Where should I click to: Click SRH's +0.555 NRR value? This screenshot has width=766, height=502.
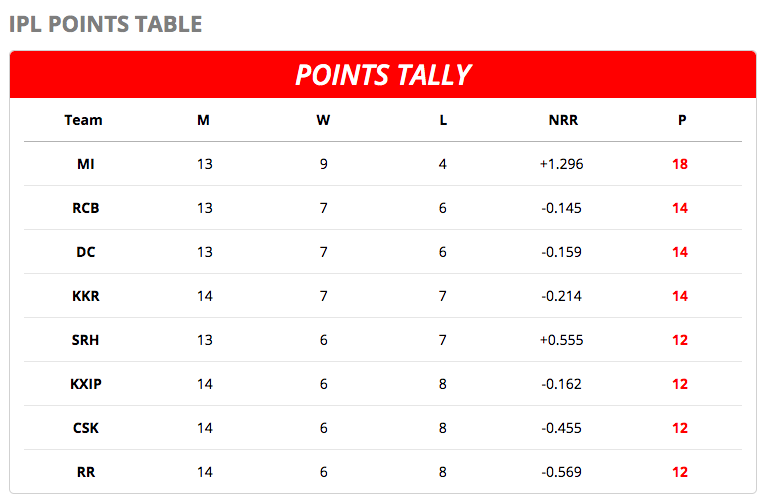pyautogui.click(x=561, y=340)
